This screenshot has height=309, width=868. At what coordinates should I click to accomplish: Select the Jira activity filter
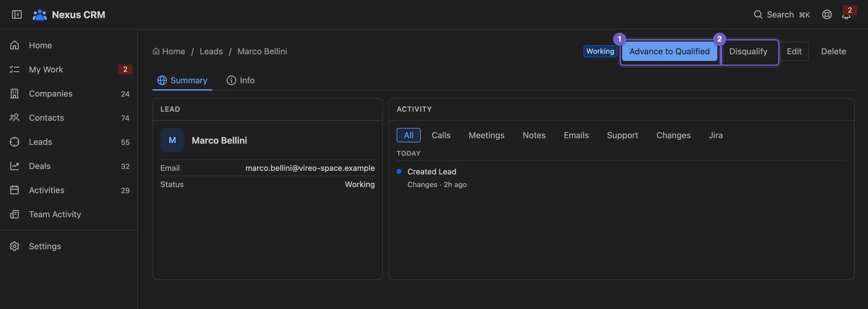point(715,135)
